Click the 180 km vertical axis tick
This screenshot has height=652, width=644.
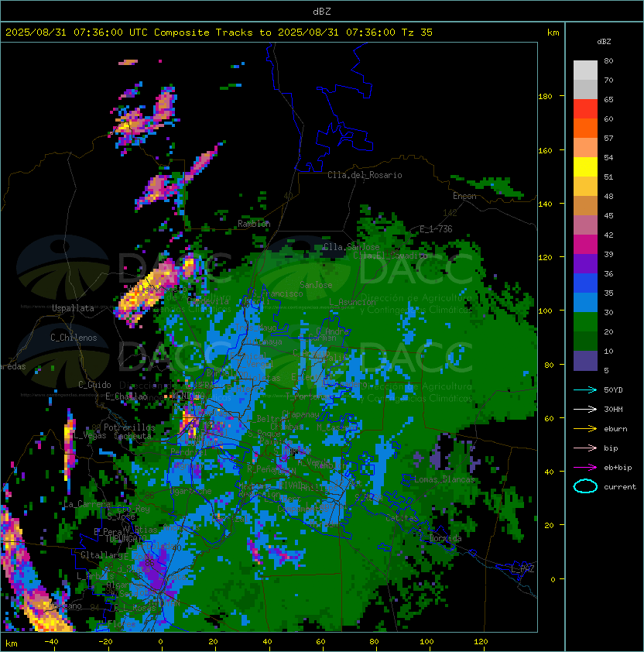click(x=545, y=97)
